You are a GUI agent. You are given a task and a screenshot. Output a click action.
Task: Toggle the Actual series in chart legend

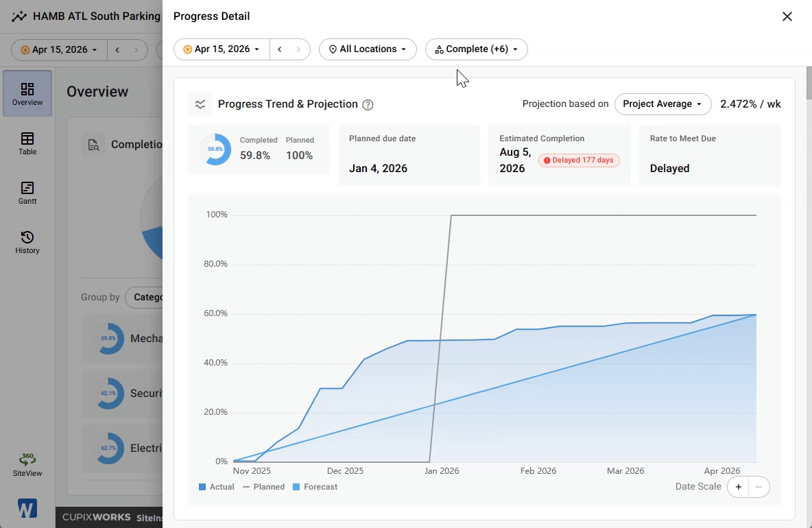tap(217, 487)
